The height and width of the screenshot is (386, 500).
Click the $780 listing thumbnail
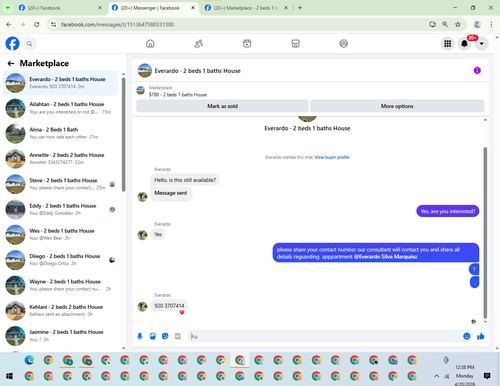141,91
